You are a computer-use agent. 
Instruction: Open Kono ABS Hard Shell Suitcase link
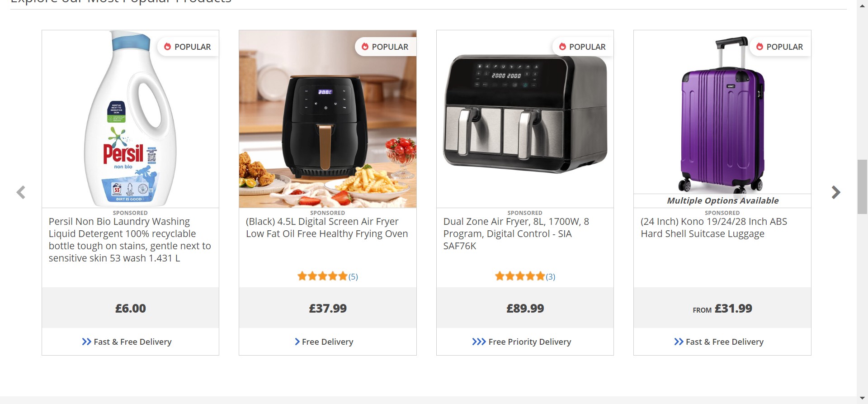714,228
